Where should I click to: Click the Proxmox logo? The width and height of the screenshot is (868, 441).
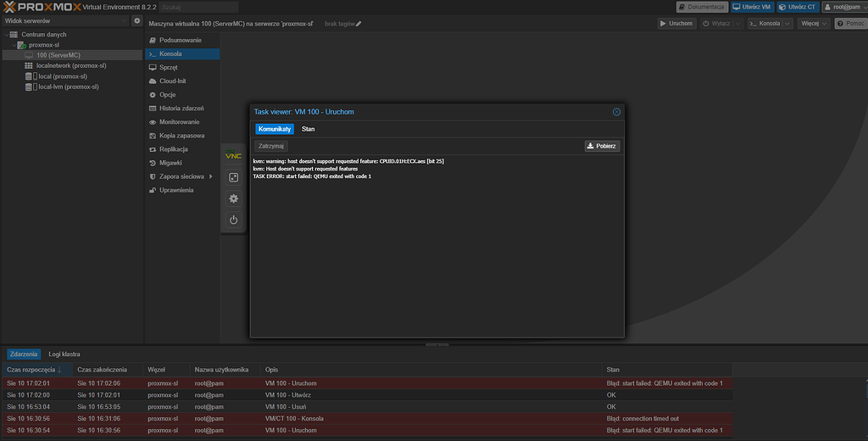(x=41, y=7)
